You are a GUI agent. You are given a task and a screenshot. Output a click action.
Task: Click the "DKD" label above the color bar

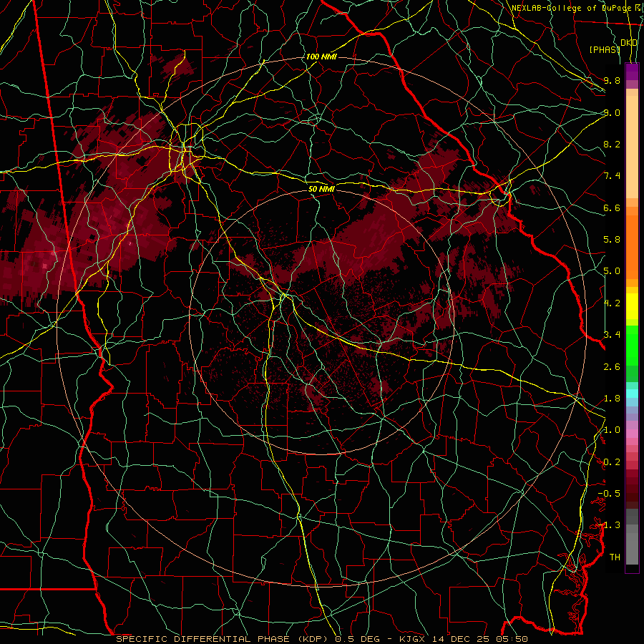[629, 43]
